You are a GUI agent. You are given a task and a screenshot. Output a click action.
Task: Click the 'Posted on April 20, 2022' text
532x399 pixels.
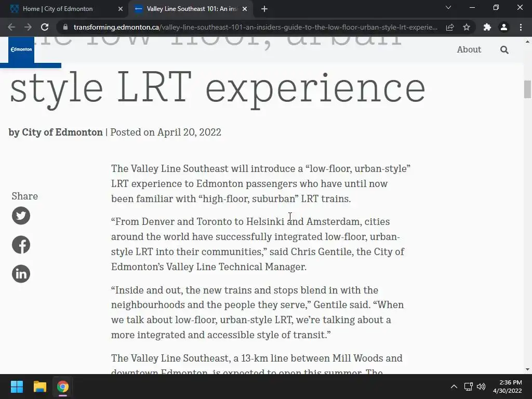[166, 132]
